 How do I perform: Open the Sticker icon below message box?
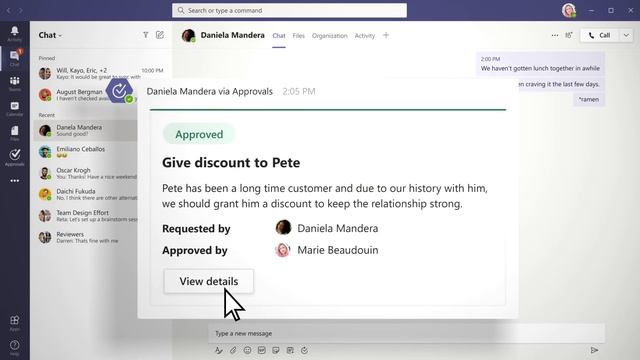pyautogui.click(x=276, y=350)
